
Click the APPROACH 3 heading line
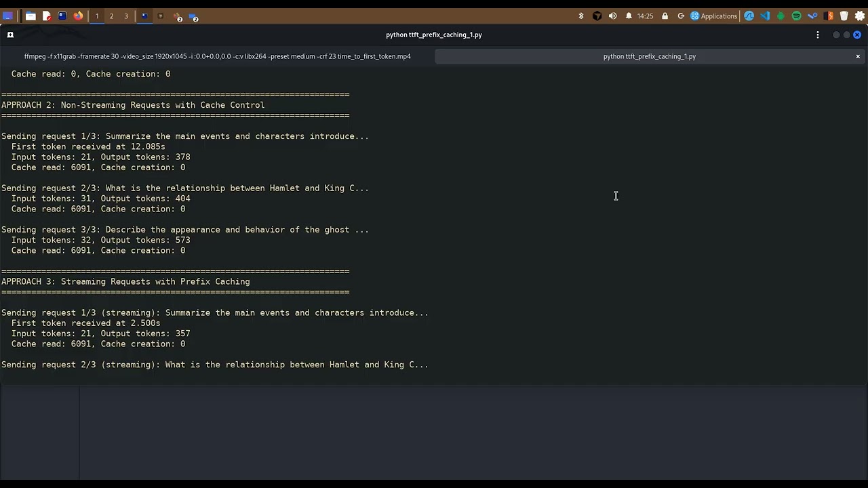tap(125, 281)
